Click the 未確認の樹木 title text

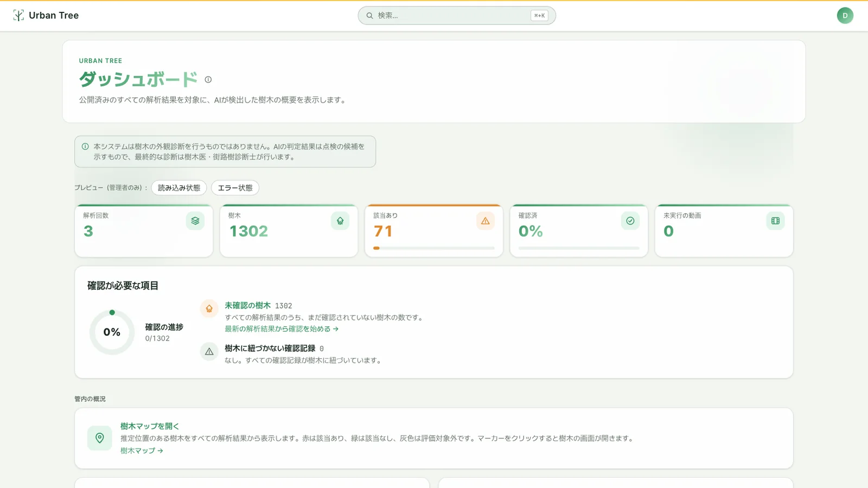point(247,306)
